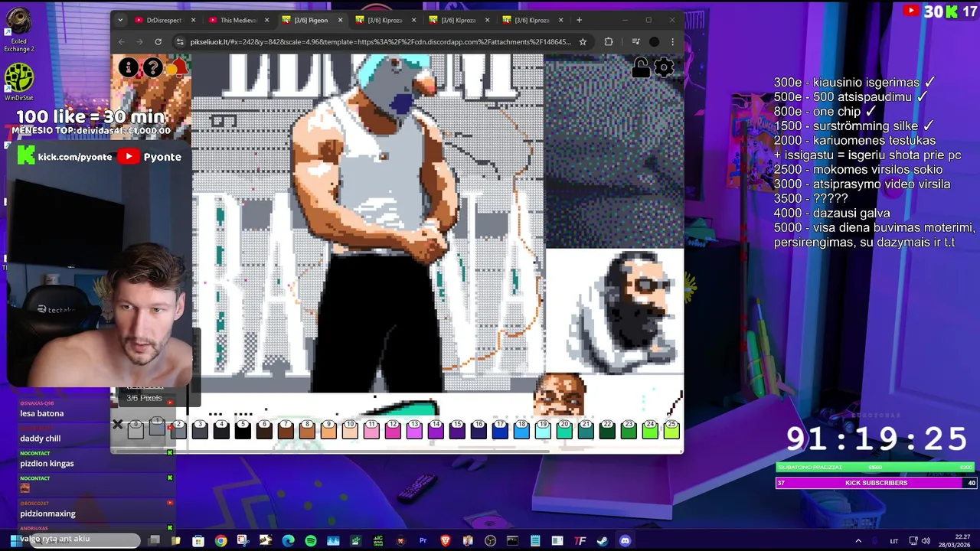The height and width of the screenshot is (551, 980).
Task: Open a new browser tab
Action: [579, 20]
